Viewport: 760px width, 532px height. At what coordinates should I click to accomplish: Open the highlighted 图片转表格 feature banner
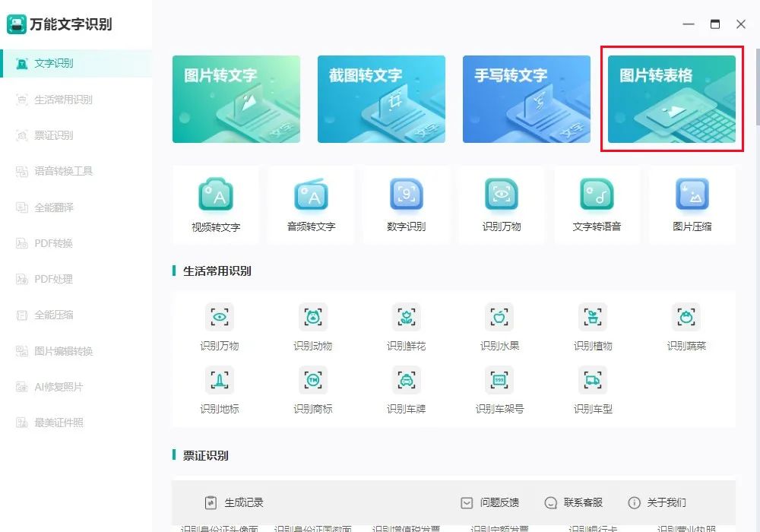671,100
